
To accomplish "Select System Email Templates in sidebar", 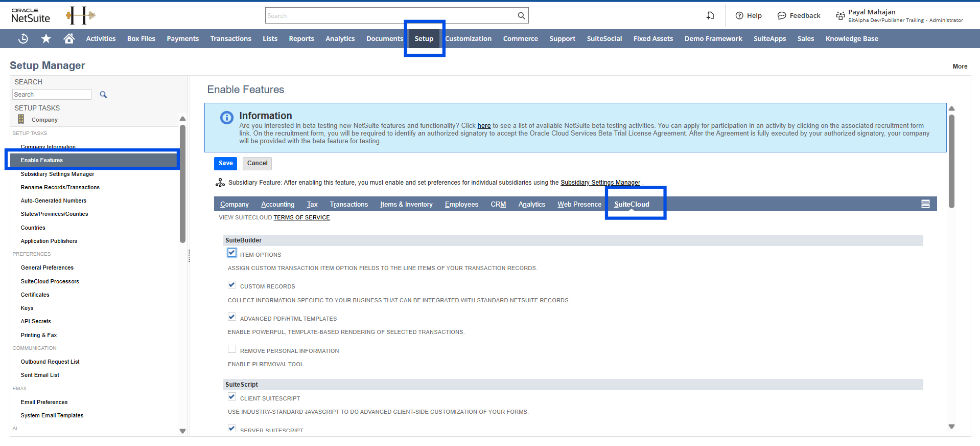I will (x=52, y=415).
